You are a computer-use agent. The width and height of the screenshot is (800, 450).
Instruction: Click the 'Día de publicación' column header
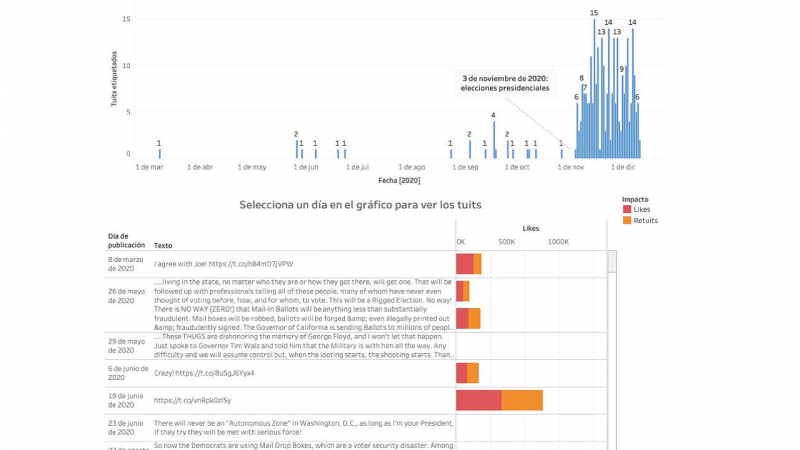pyautogui.click(x=127, y=240)
